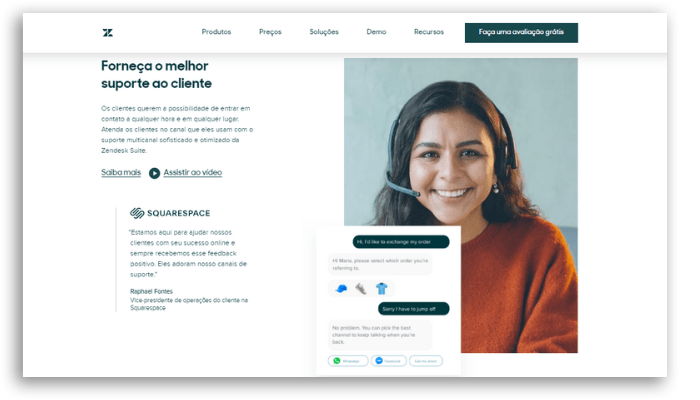Choose the Facebook Messenger channel button
700x400 pixels.
(x=389, y=361)
